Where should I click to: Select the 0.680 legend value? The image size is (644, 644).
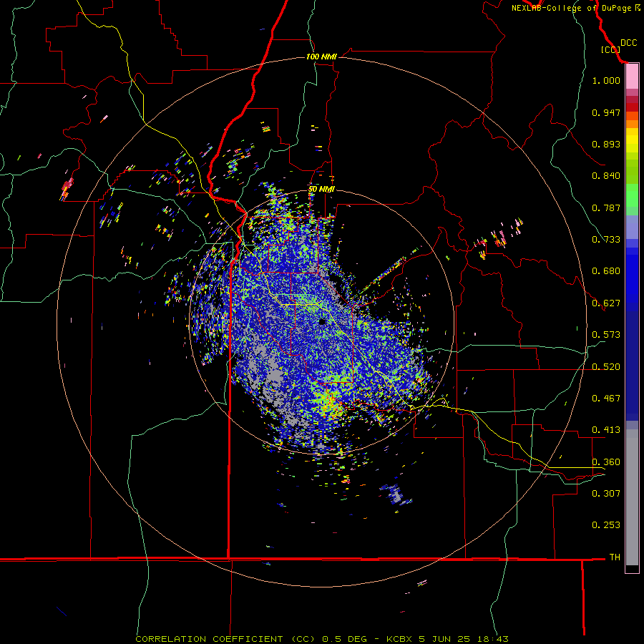tap(606, 271)
